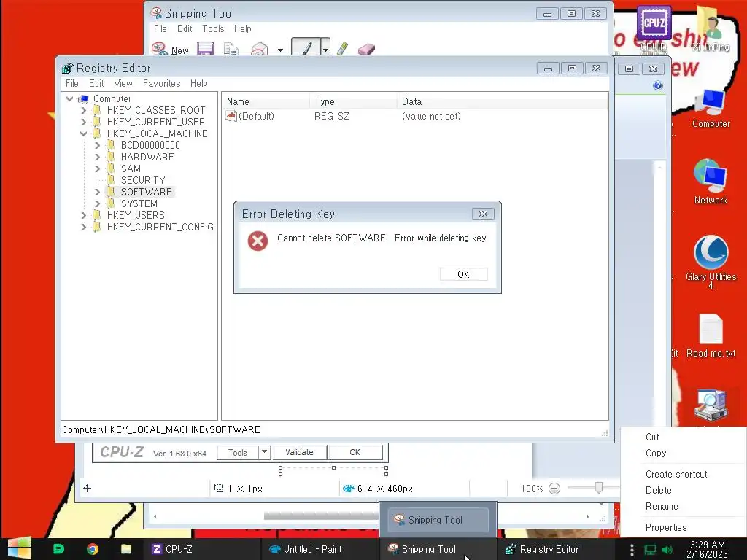Open the Registry Editor Edit menu
Image resolution: width=747 pixels, height=560 pixels.
96,83
